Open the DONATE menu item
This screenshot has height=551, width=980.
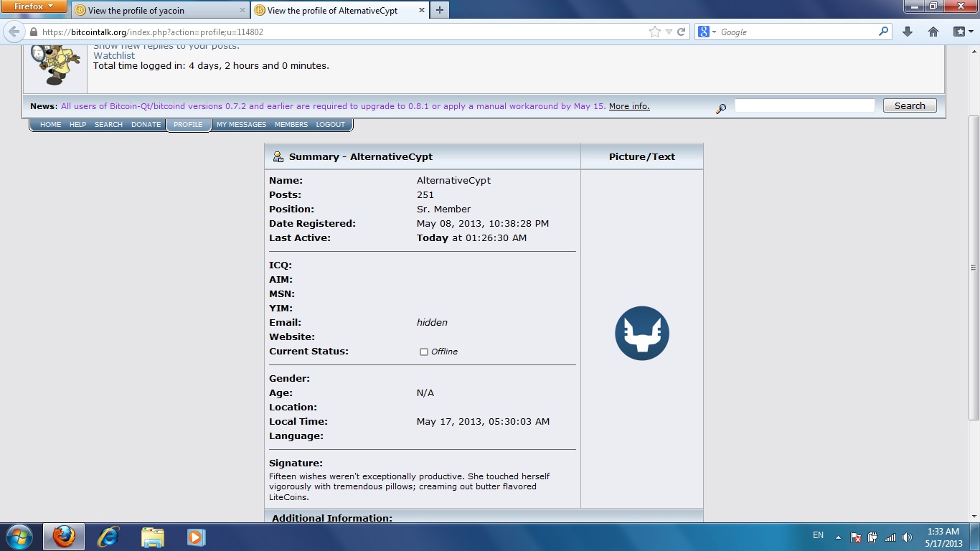tap(146, 125)
